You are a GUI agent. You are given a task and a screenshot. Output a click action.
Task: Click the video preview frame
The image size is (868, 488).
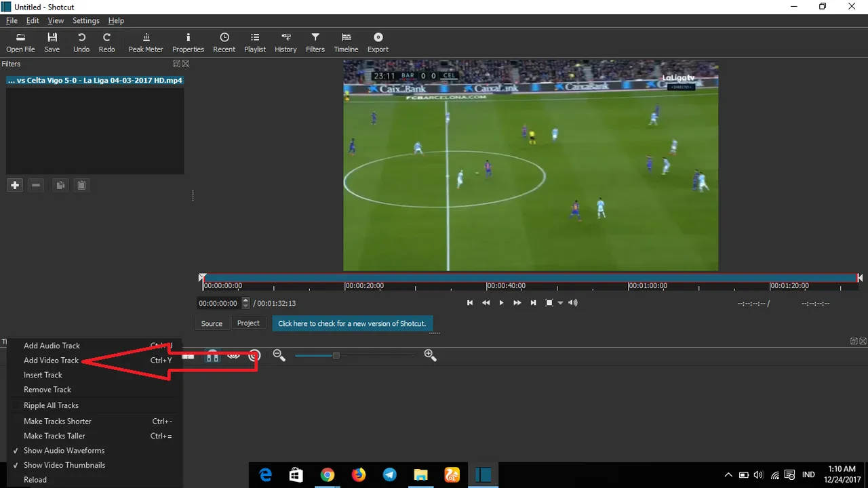click(530, 166)
